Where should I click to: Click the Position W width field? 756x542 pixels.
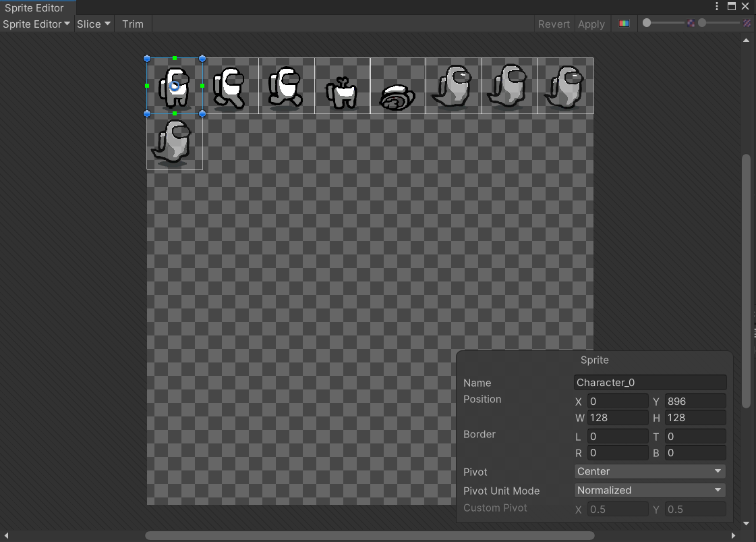pos(618,418)
